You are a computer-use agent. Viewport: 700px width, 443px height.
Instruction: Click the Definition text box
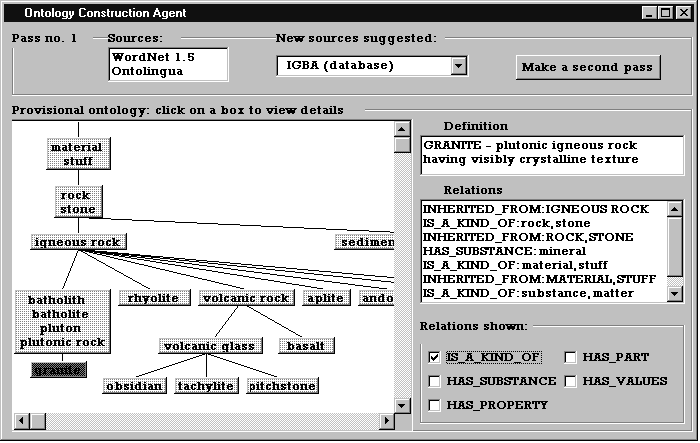(x=552, y=153)
